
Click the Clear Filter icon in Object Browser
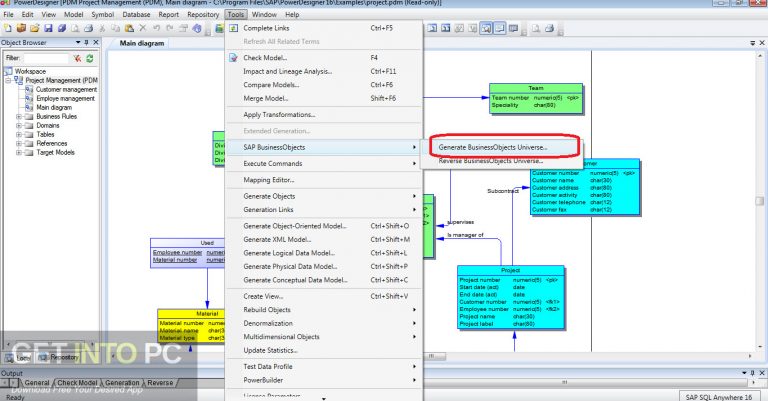click(77, 58)
